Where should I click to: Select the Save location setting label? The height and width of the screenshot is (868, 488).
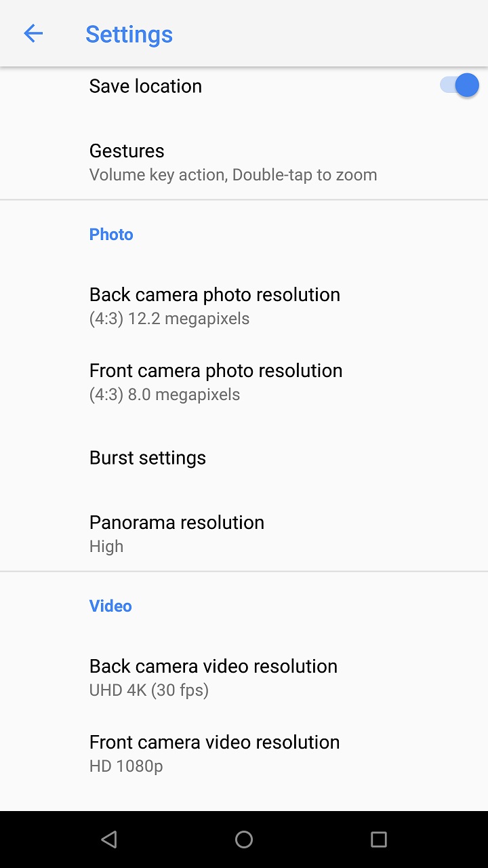pos(146,86)
